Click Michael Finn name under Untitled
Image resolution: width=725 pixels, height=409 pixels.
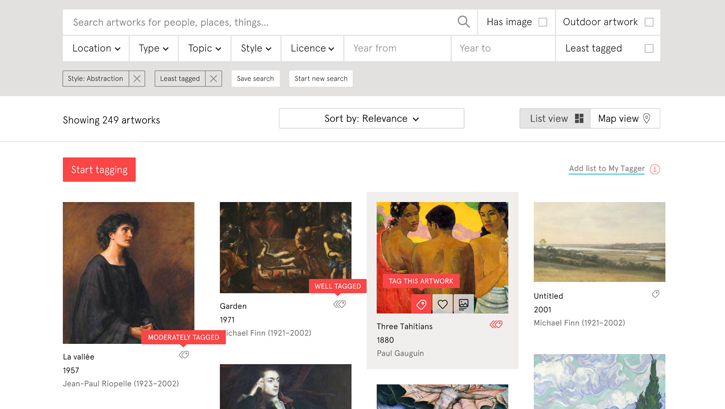tap(579, 323)
